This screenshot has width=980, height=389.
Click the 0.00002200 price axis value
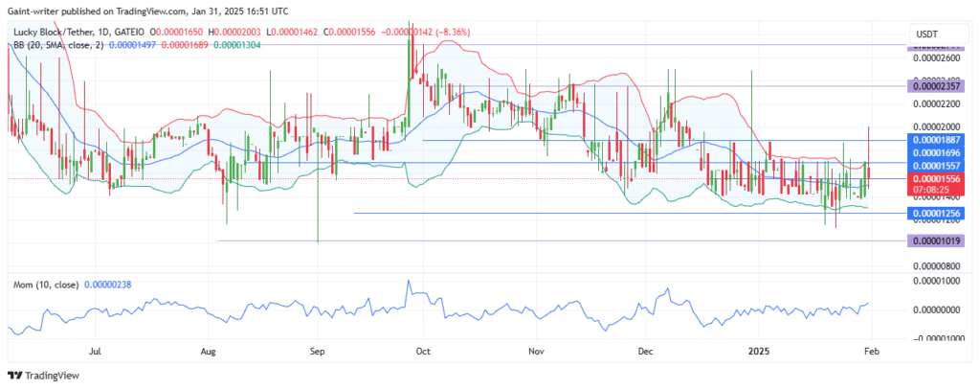pos(936,103)
